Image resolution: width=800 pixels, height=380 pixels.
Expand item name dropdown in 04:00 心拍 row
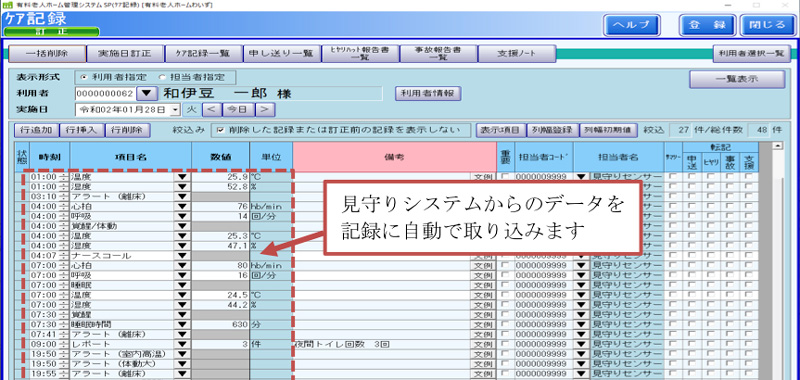(183, 207)
